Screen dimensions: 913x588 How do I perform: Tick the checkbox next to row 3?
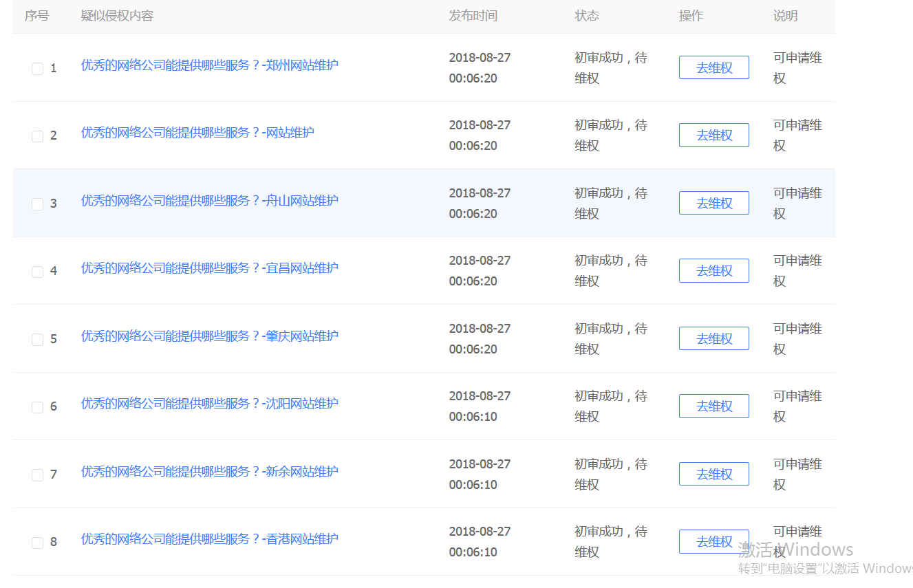pos(37,204)
